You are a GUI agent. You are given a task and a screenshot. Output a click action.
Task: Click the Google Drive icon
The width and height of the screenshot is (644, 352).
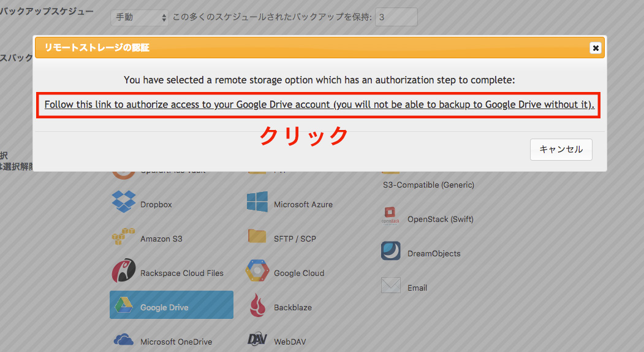(124, 305)
